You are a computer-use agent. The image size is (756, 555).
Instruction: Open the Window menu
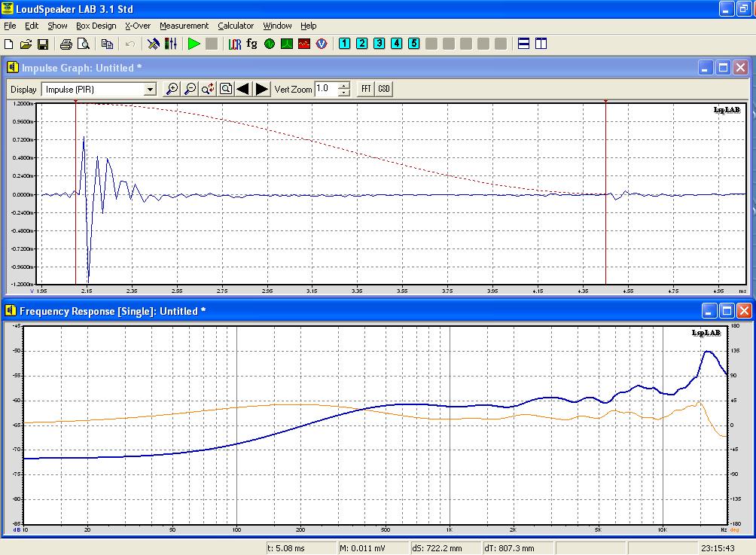pos(277,26)
